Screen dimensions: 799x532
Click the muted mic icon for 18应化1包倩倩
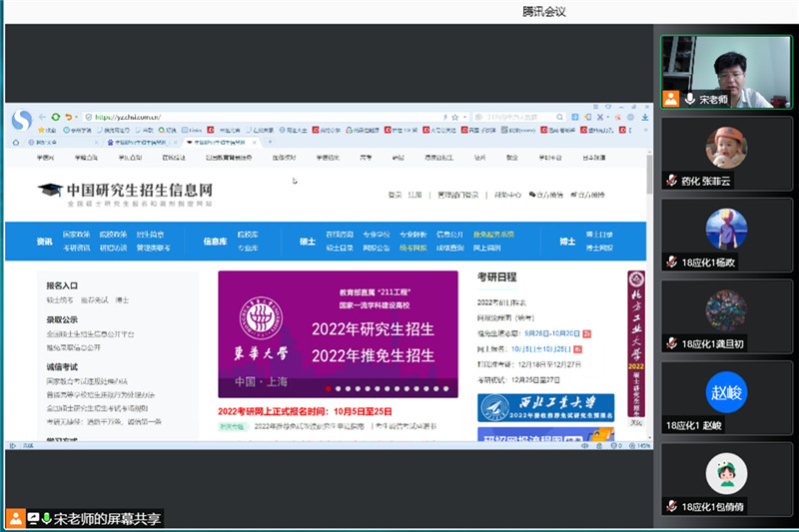672,507
